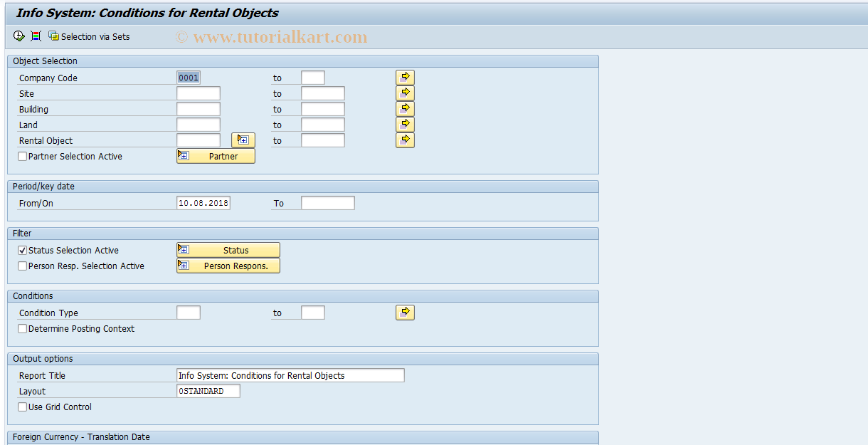
Task: Click the Get Variant icon
Action: (36, 36)
